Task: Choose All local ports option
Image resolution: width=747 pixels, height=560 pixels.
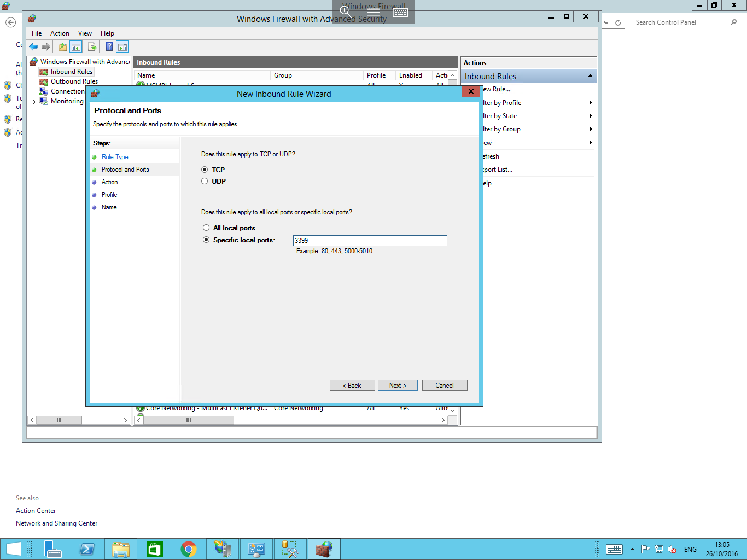Action: click(206, 227)
